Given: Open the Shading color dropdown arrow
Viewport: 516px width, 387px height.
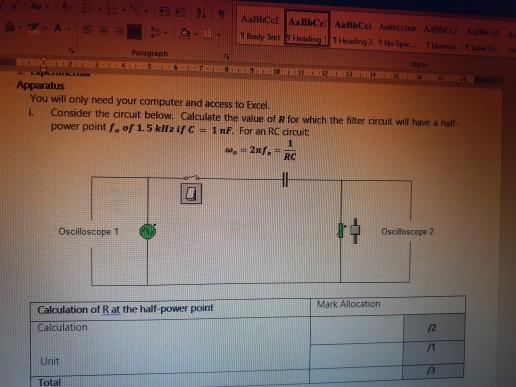Looking at the screenshot, I should coord(196,34).
